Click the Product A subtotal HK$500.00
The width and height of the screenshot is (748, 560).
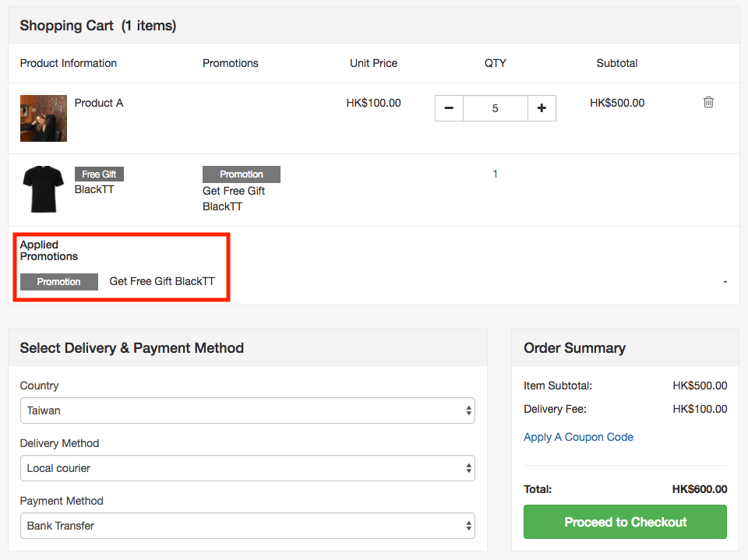[617, 103]
